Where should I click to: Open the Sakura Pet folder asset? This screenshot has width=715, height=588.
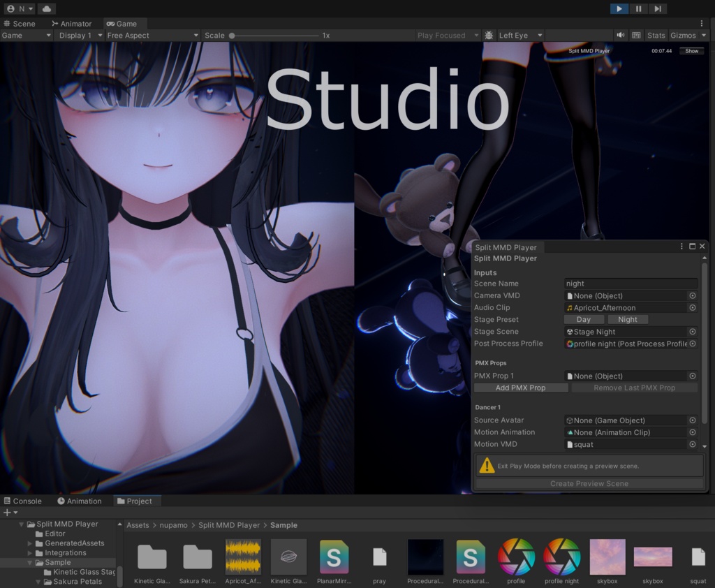click(x=198, y=557)
